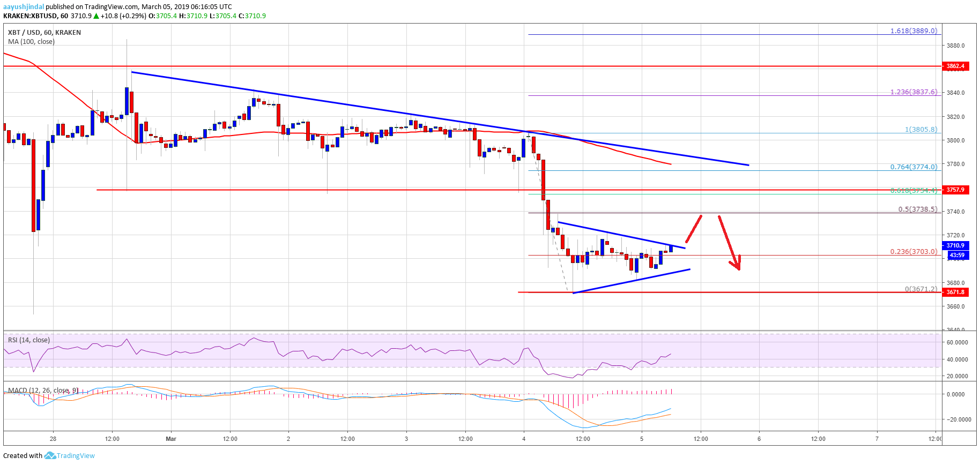
Task: Click the high value H:3710.9
Action: [x=193, y=16]
